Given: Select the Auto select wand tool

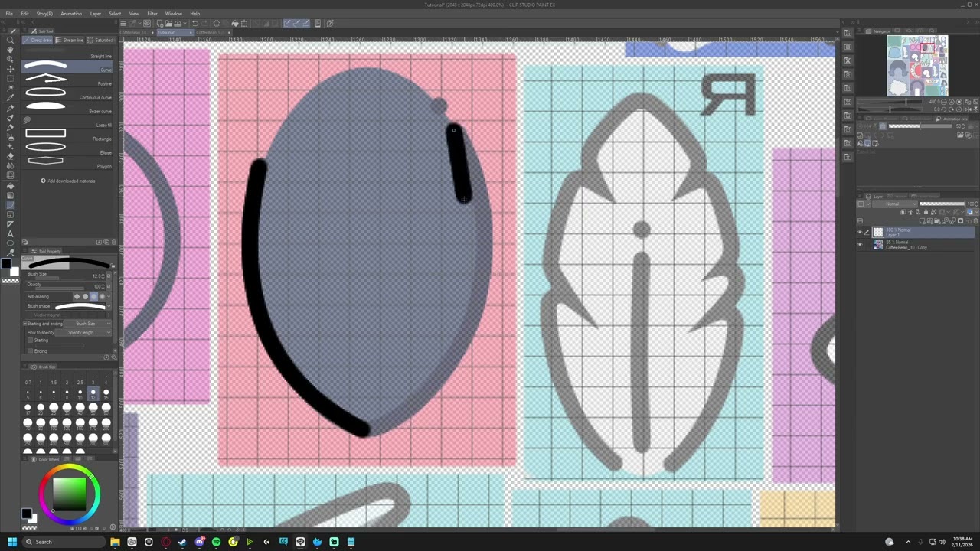Looking at the screenshot, I should [10, 88].
